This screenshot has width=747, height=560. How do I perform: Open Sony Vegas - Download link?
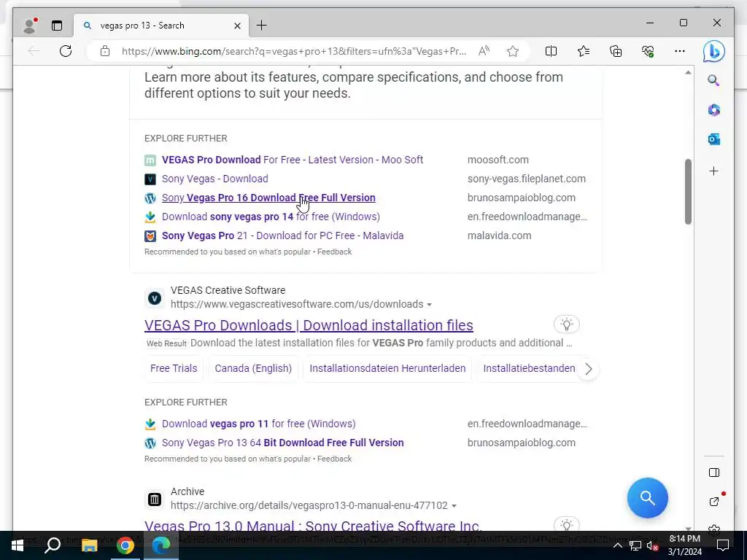tap(215, 179)
